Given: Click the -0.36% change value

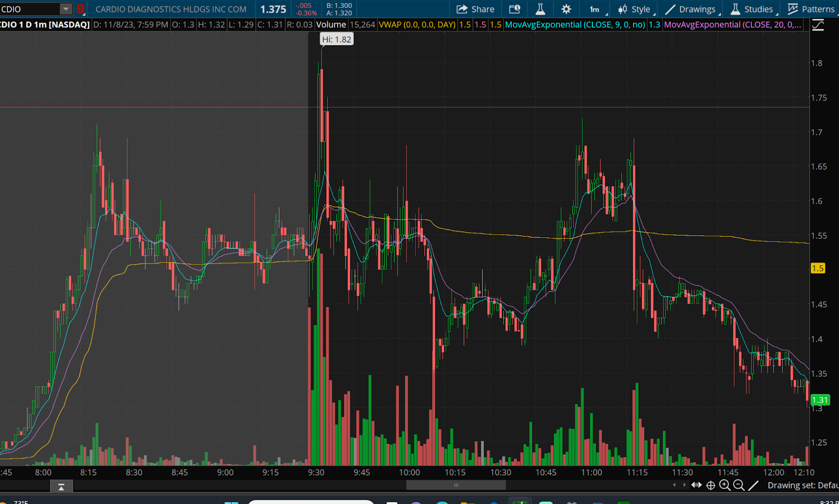Looking at the screenshot, I should tap(307, 13).
